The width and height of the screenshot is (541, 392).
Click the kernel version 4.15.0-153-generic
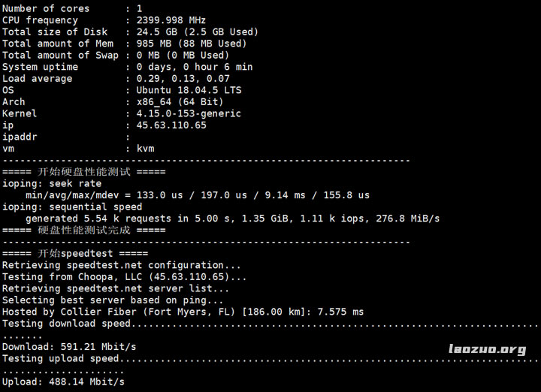pyautogui.click(x=189, y=113)
